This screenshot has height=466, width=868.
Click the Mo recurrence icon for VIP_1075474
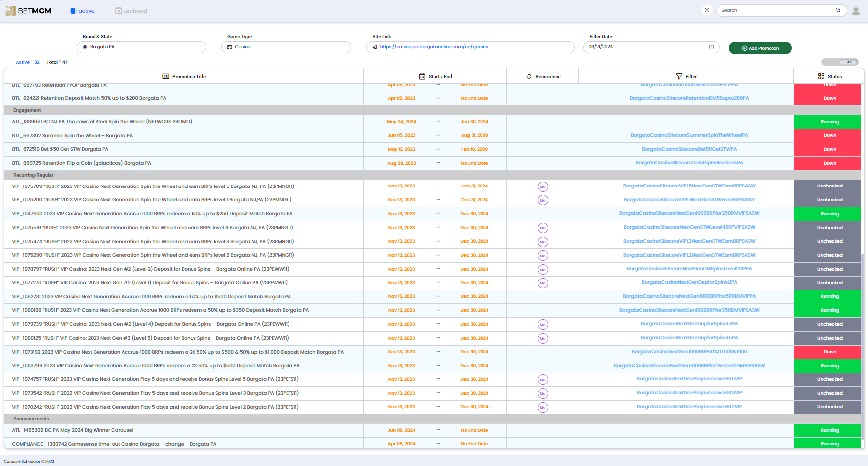543,242
